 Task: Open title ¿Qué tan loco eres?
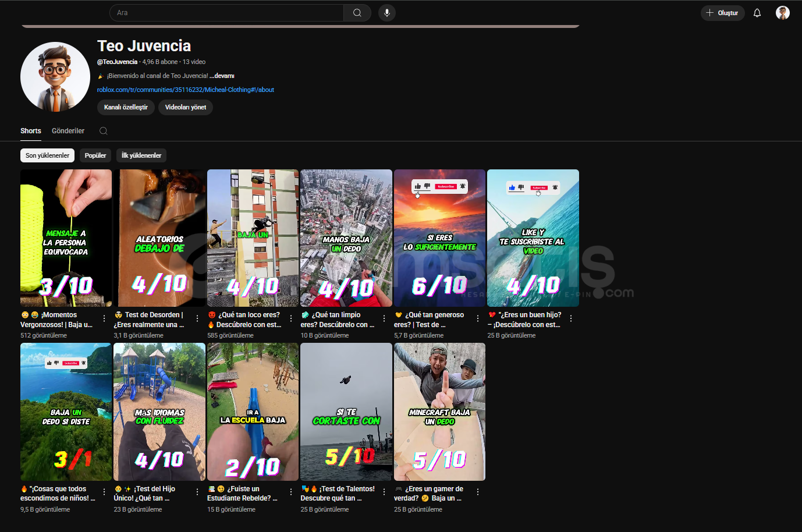click(244, 320)
